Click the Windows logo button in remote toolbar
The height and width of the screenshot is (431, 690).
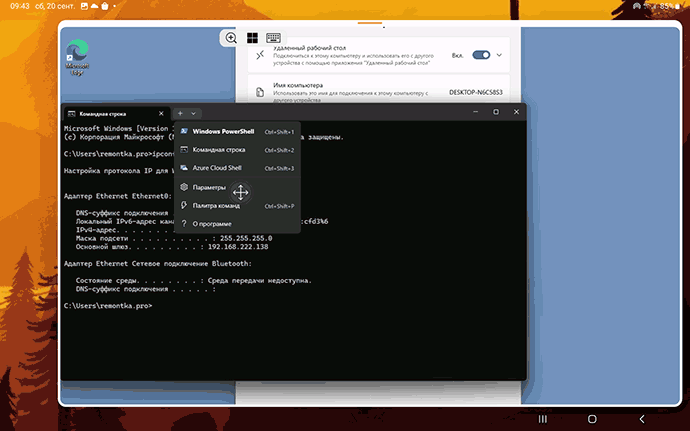(x=253, y=38)
